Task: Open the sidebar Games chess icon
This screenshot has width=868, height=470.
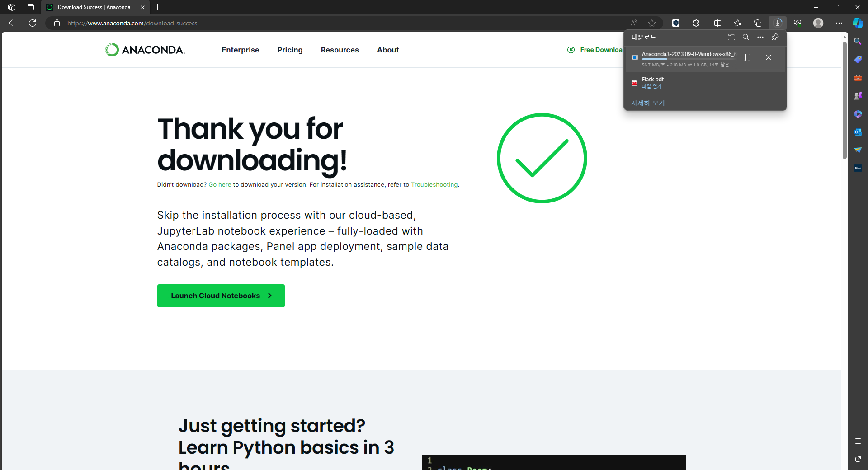Action: pyautogui.click(x=858, y=96)
